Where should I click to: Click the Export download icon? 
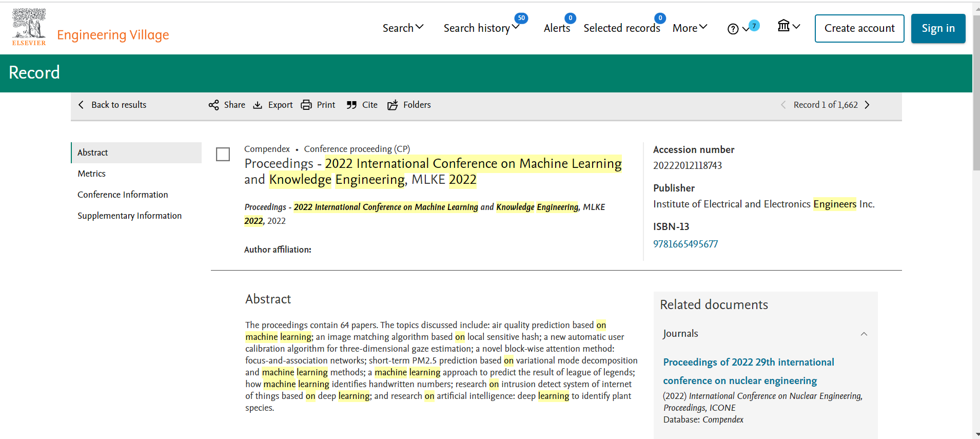(x=258, y=105)
